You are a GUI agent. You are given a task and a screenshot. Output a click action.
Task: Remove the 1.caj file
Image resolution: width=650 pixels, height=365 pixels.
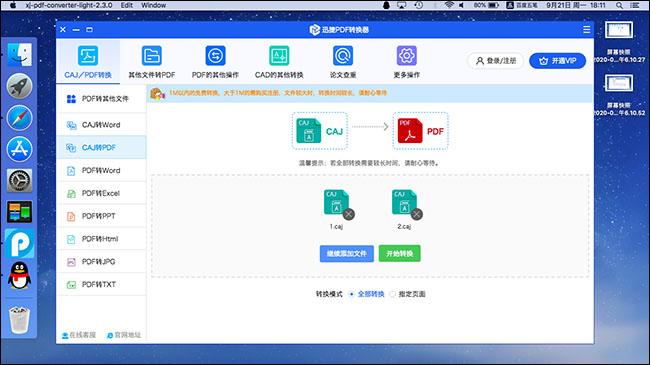pos(349,214)
